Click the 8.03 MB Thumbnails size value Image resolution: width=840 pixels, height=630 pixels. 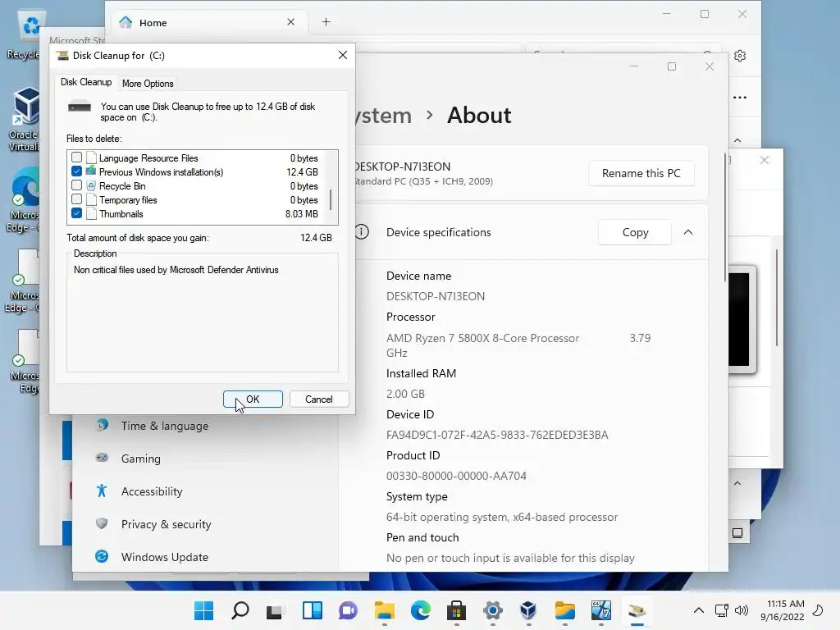coord(302,214)
